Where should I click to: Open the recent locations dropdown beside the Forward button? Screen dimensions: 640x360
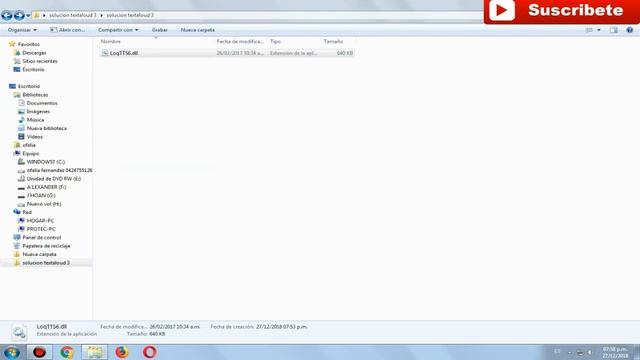(x=28, y=16)
